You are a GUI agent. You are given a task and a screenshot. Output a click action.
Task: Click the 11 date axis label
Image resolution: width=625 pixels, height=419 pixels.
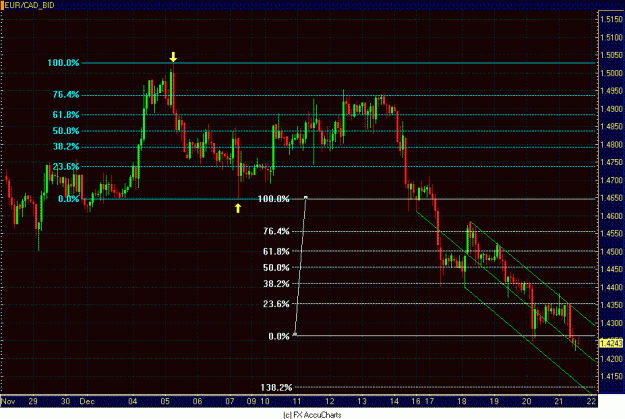(x=297, y=401)
